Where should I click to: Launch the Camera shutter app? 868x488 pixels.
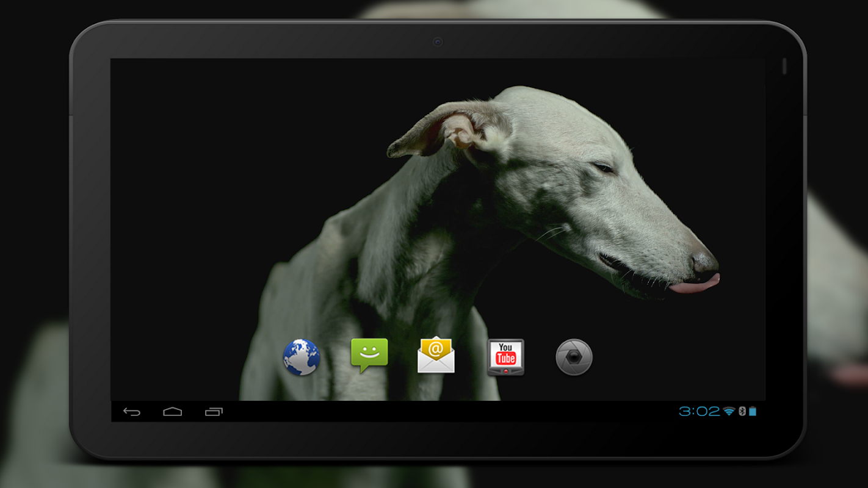point(574,357)
